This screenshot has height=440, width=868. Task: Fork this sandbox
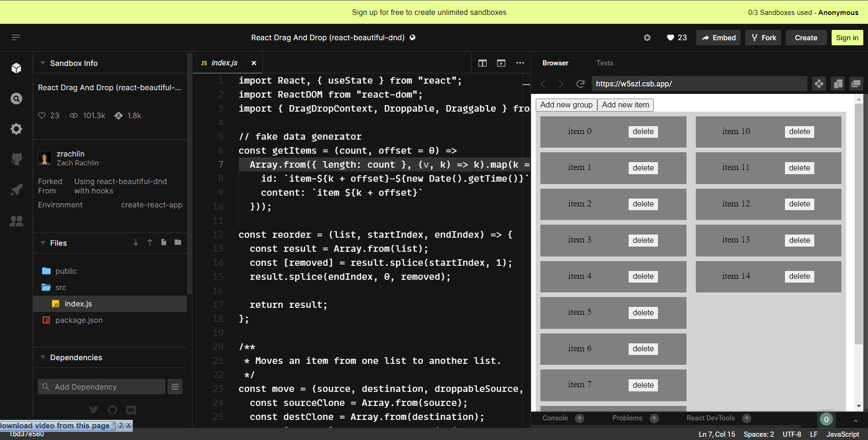click(763, 38)
